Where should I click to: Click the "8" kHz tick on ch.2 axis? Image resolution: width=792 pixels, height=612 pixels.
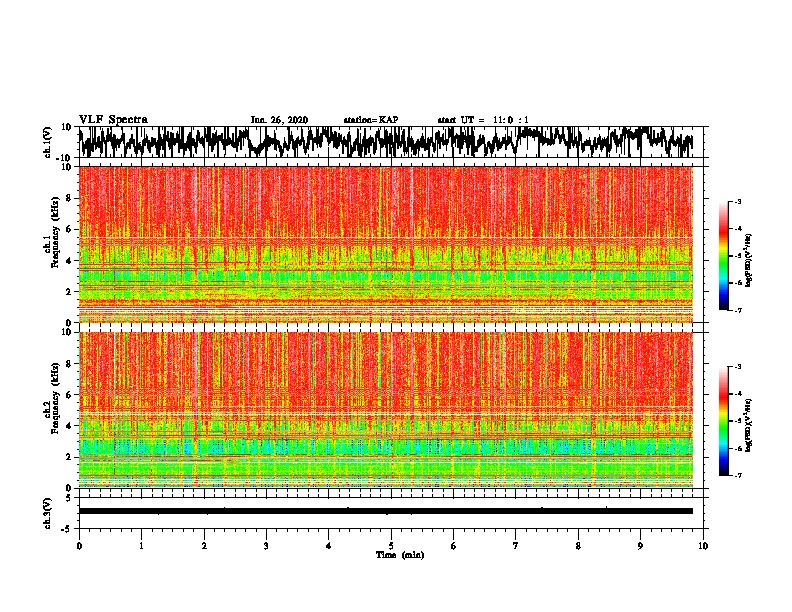(x=69, y=364)
